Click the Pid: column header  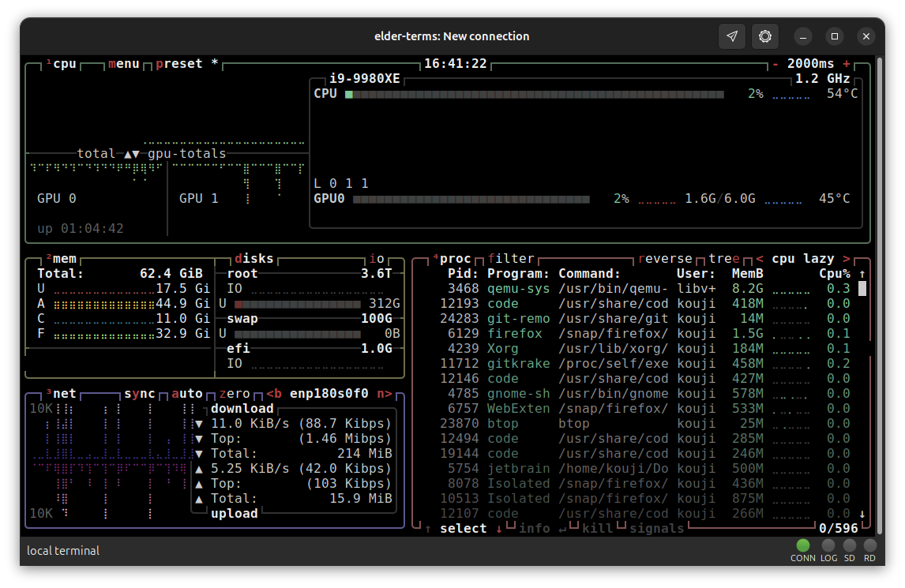(x=464, y=274)
